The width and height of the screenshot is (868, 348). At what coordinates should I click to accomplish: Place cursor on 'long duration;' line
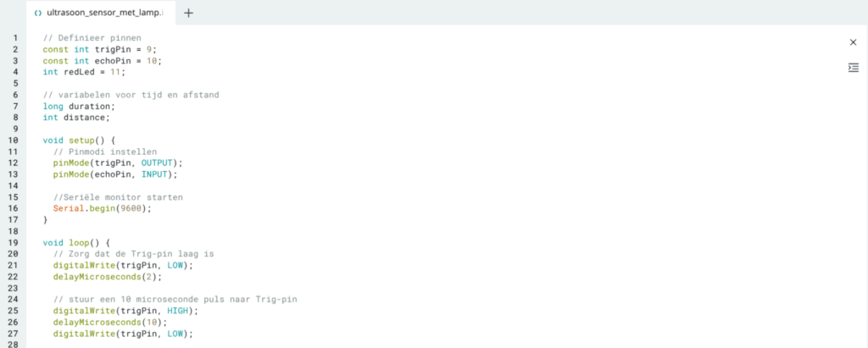pyautogui.click(x=79, y=106)
